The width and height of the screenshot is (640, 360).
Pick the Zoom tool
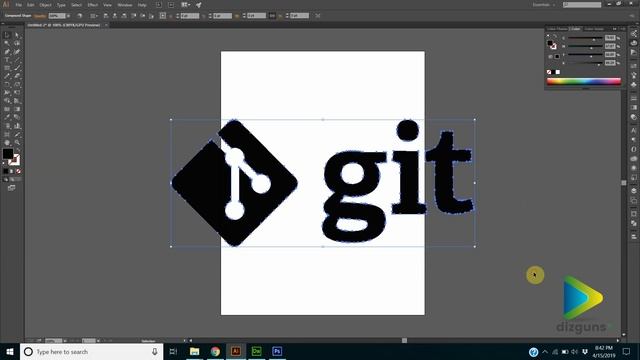17,142
